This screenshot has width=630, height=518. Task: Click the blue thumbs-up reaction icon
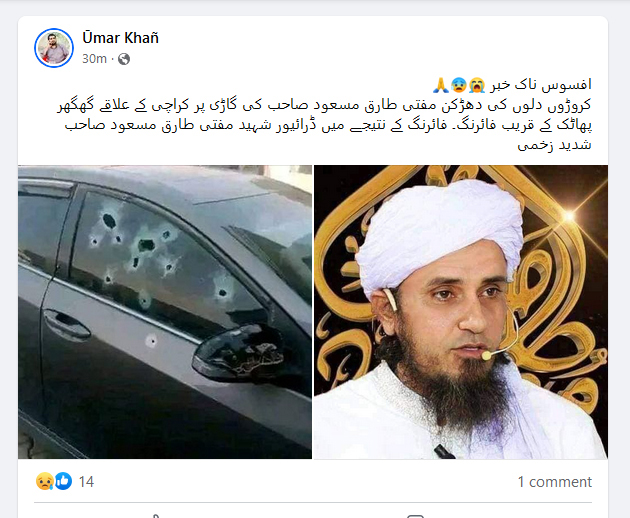coord(63,481)
